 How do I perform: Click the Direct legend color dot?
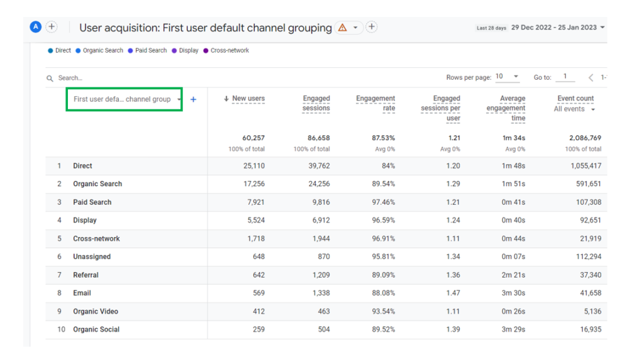click(x=50, y=51)
